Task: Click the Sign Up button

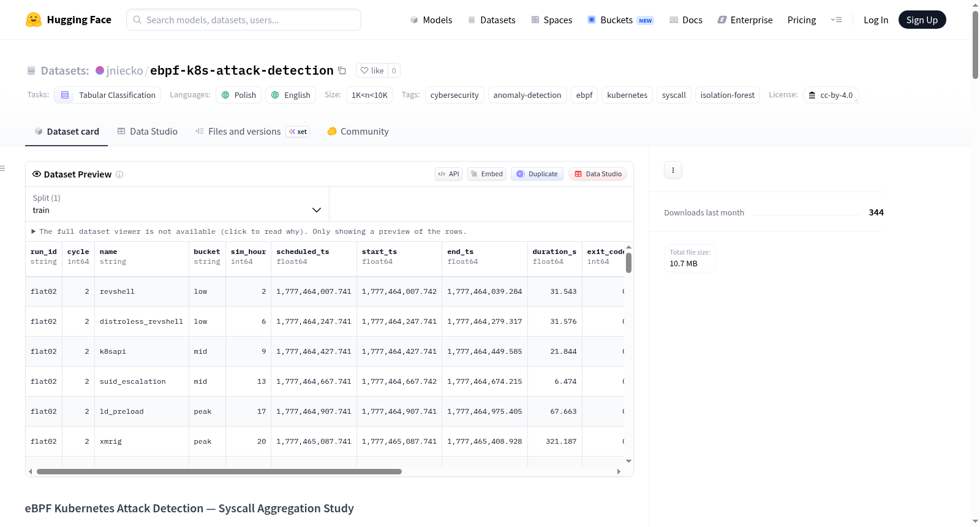Action: click(x=922, y=20)
